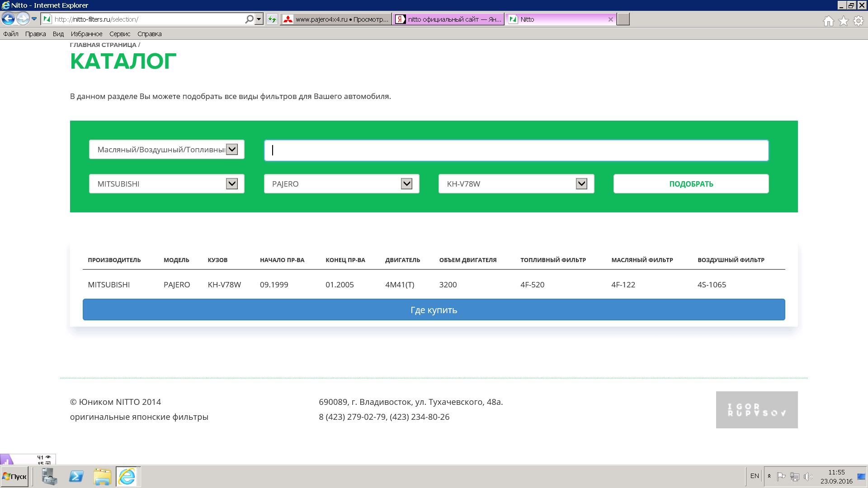
Task: Click the green refresh page icon
Action: coord(272,19)
